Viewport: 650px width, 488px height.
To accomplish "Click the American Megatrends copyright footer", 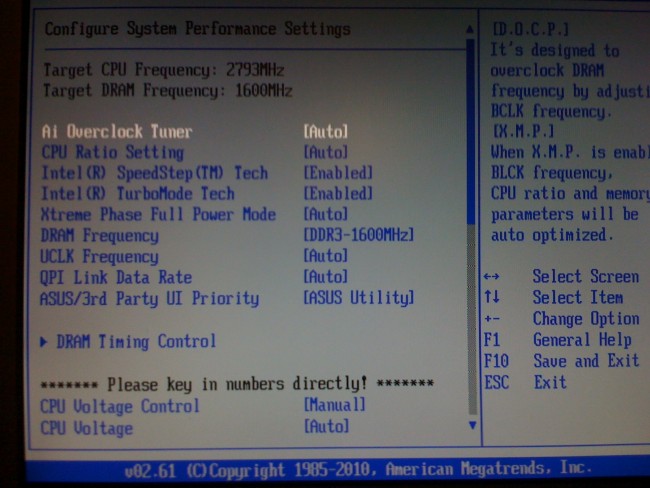I will tap(358, 469).
